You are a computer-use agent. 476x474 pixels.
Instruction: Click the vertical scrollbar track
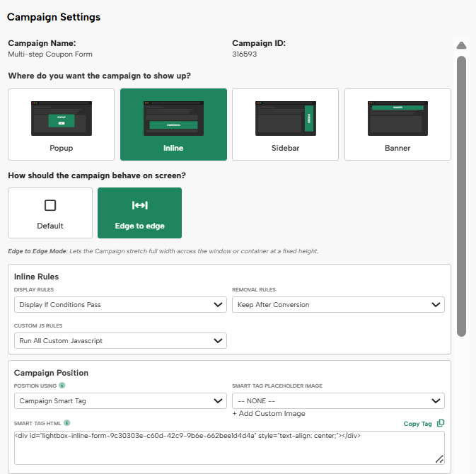(461, 403)
